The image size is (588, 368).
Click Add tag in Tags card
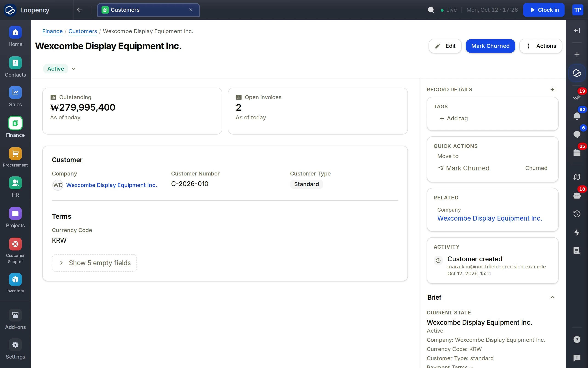454,118
